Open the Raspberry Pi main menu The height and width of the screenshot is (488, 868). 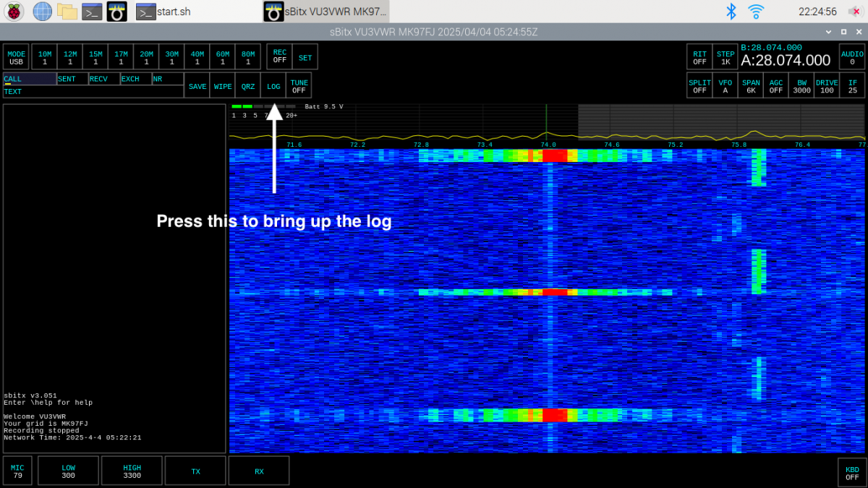tap(14, 12)
